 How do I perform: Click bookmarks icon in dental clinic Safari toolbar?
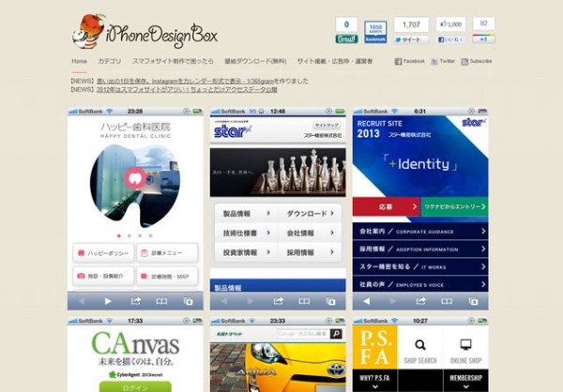pyautogui.click(x=161, y=301)
